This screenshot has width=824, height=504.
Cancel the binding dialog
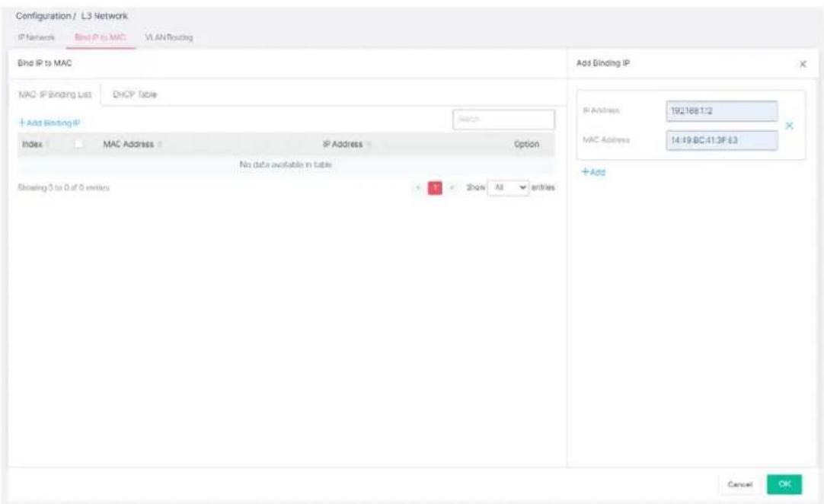click(x=740, y=484)
